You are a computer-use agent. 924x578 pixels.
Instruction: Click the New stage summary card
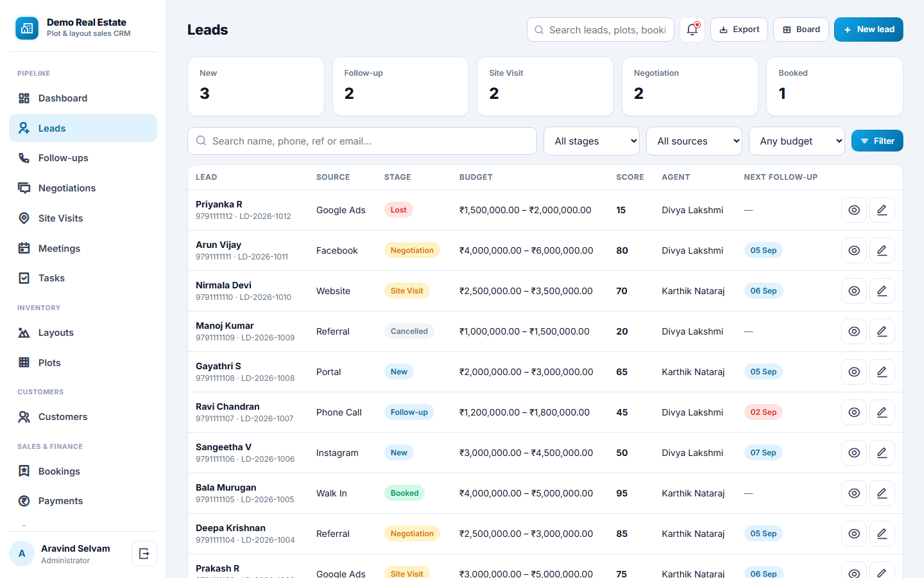256,87
